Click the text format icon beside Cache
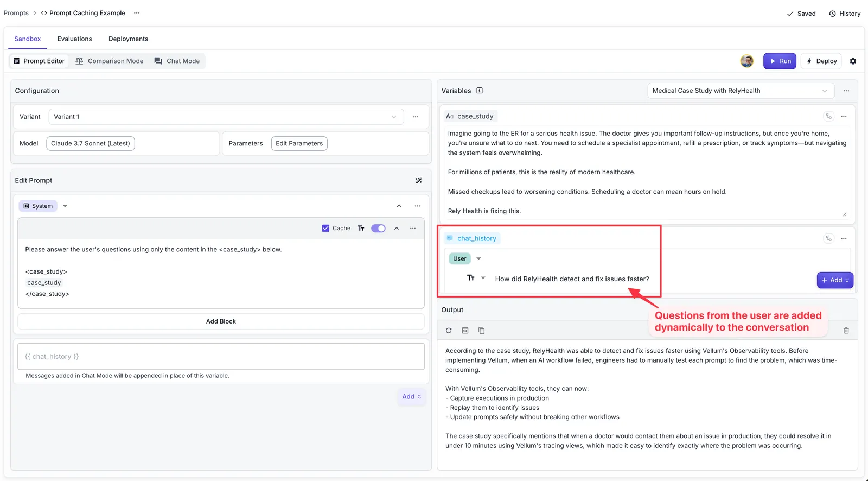Viewport: 868px width, 481px height. [x=361, y=229]
